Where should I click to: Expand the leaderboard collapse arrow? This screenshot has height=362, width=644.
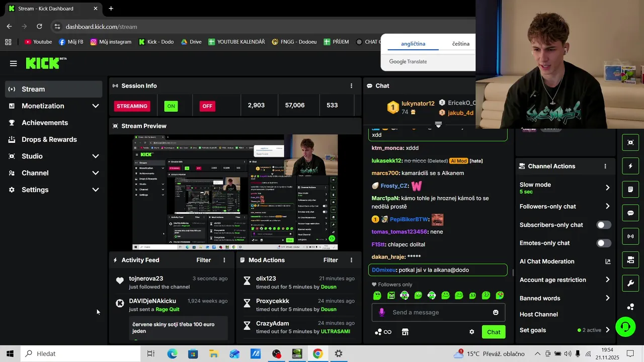(438, 124)
